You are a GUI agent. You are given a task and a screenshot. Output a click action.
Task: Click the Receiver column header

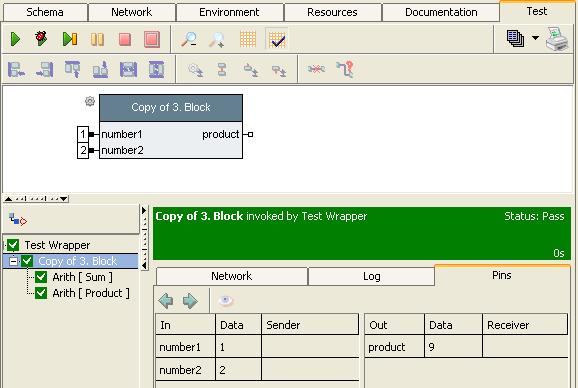525,325
